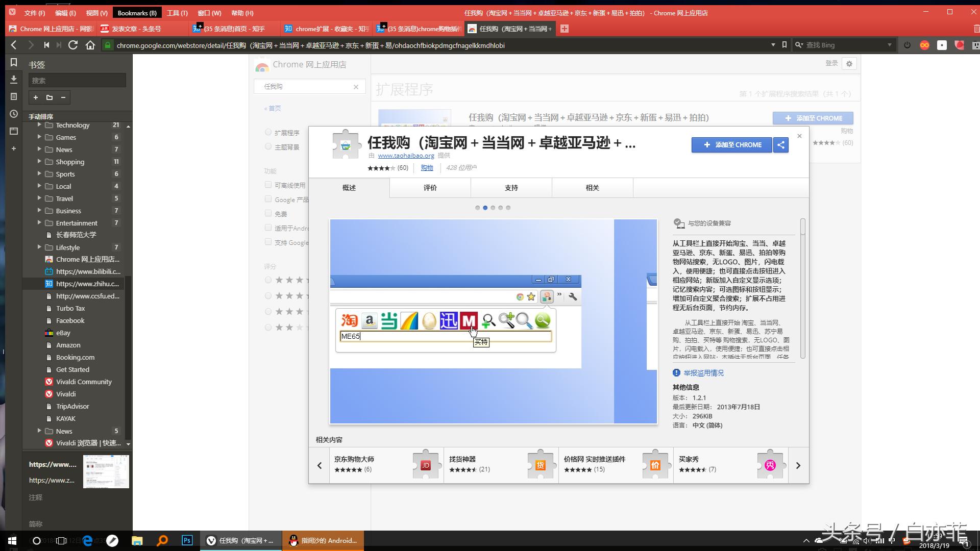Viewport: 980px width, 551px height.
Task: Switch to the 评价 tab in the dialog
Action: click(x=430, y=188)
